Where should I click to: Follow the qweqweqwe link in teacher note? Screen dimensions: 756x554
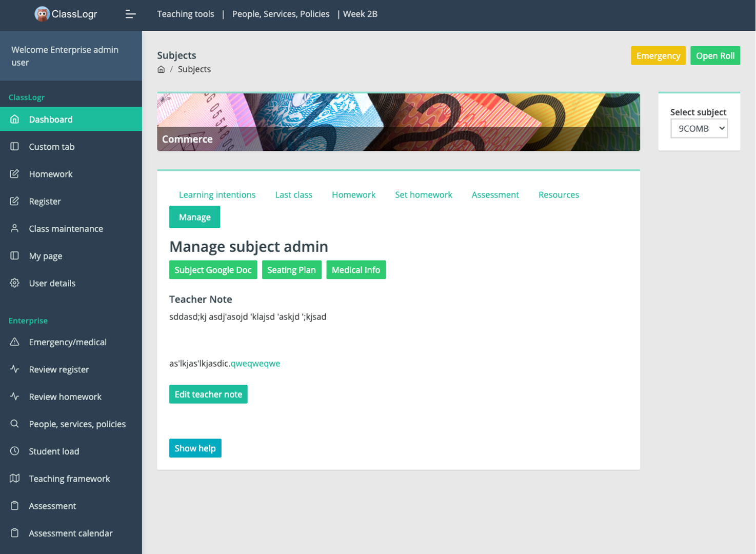click(255, 364)
